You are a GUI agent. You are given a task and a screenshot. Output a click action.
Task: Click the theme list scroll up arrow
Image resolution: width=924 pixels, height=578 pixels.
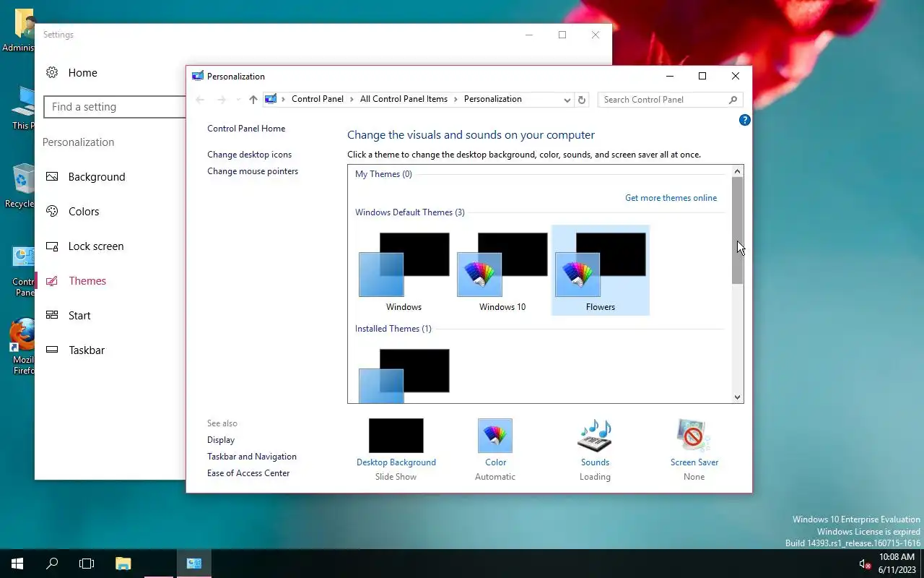737,171
